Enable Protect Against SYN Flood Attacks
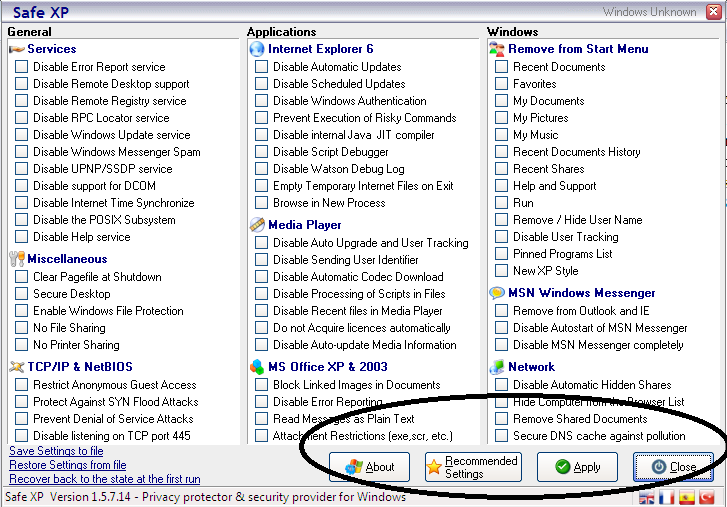The image size is (727, 507). [x=21, y=402]
